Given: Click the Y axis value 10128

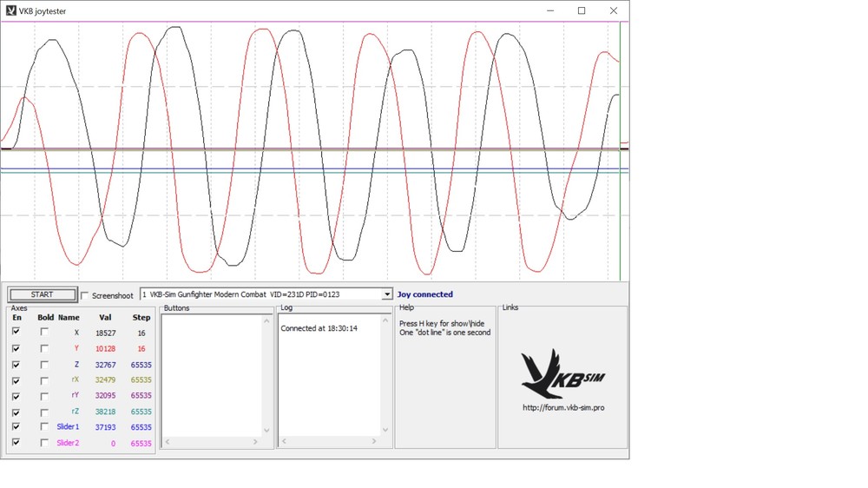Looking at the screenshot, I should point(105,348).
